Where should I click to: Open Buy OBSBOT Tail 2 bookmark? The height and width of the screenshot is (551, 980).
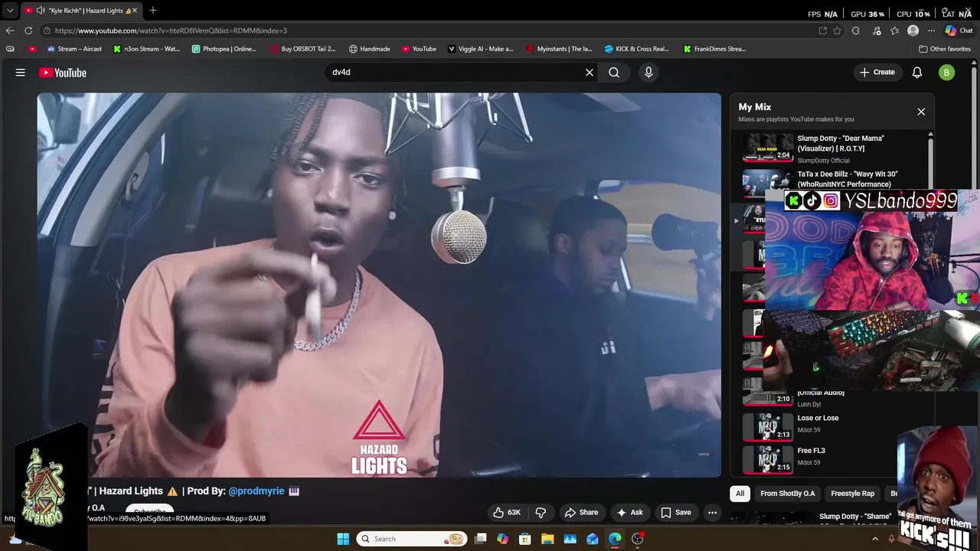(x=303, y=49)
